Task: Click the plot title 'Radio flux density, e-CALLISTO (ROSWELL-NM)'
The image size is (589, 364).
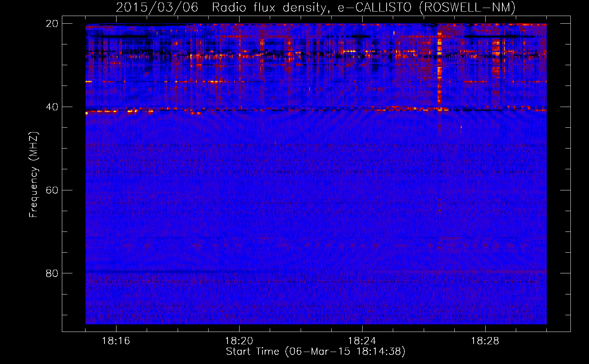Action: click(x=364, y=8)
